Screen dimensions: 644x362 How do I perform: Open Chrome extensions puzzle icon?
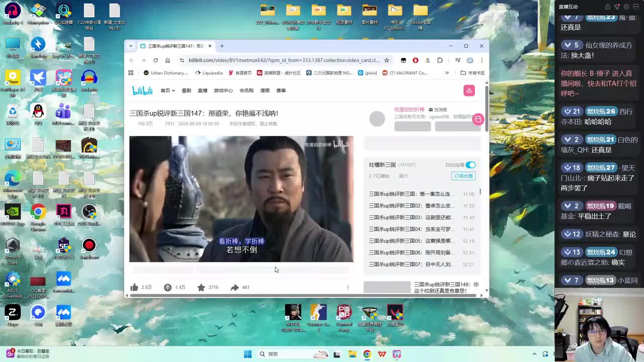440,60
